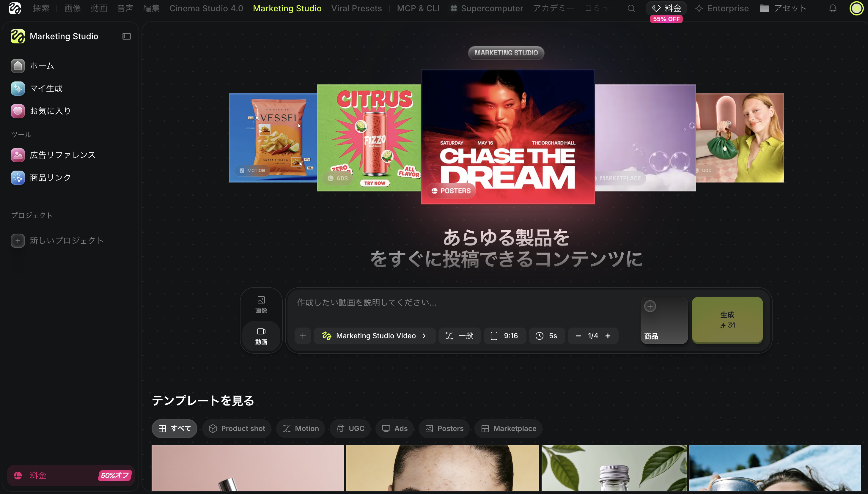
Task: Filter templates by Marketplace
Action: (x=508, y=429)
